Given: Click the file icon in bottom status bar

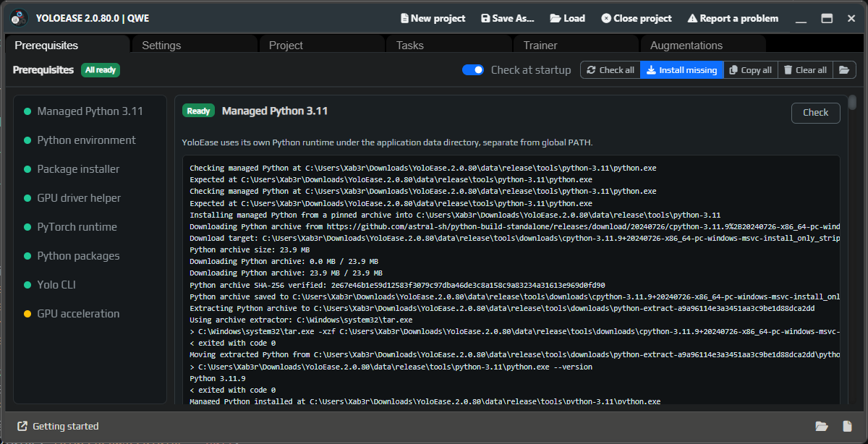Looking at the screenshot, I should coord(847,426).
